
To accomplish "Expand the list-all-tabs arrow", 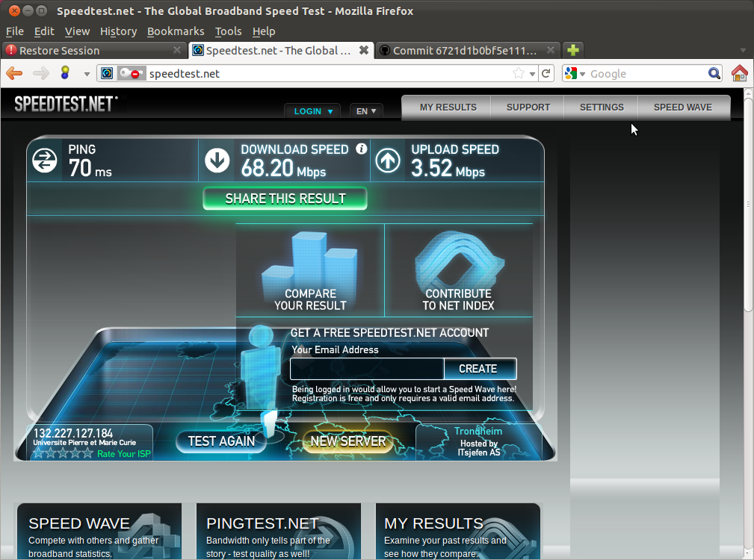I will [743, 51].
